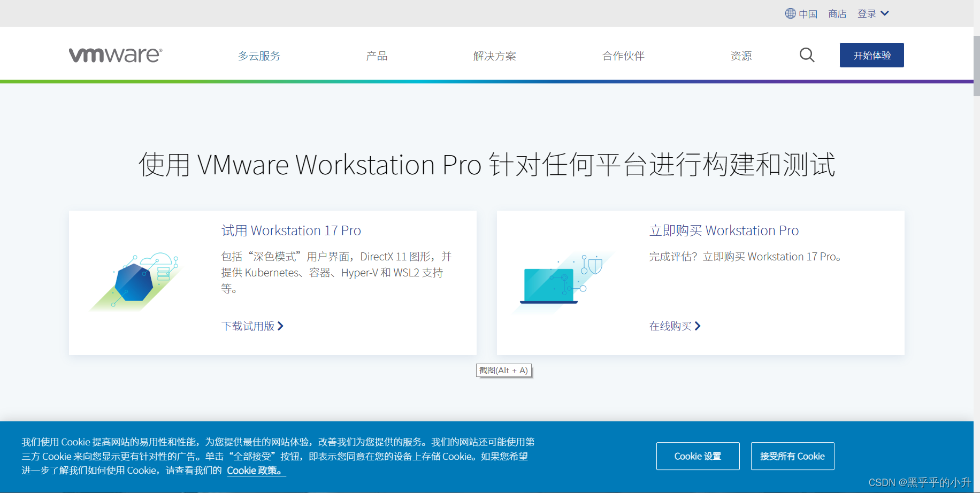Click the 立即购买 Workstation Pro heading
980x493 pixels.
tap(724, 230)
